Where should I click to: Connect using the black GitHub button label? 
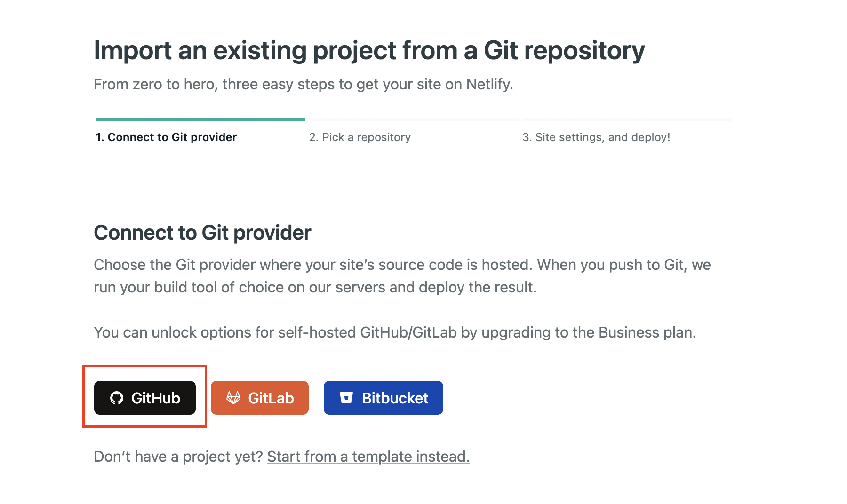[156, 398]
